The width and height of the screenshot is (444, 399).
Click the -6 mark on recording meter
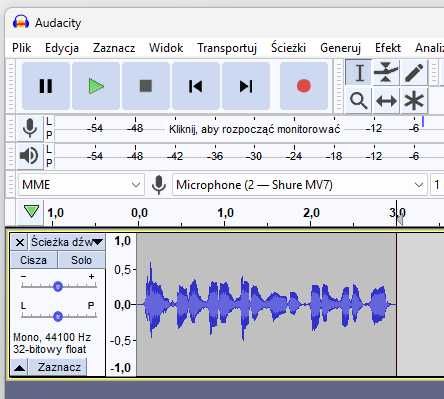414,128
